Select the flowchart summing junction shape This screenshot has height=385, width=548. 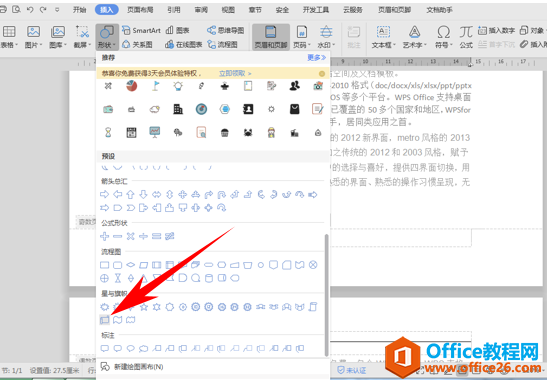313,265
